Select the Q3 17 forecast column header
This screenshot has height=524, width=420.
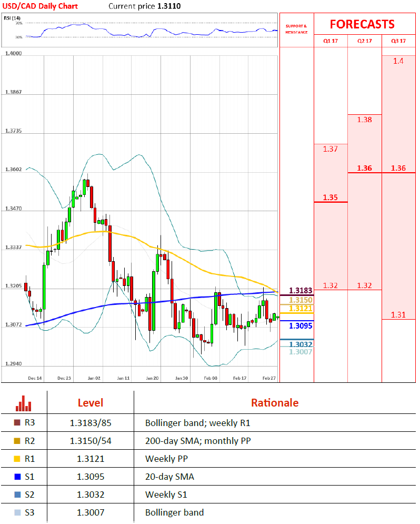398,41
